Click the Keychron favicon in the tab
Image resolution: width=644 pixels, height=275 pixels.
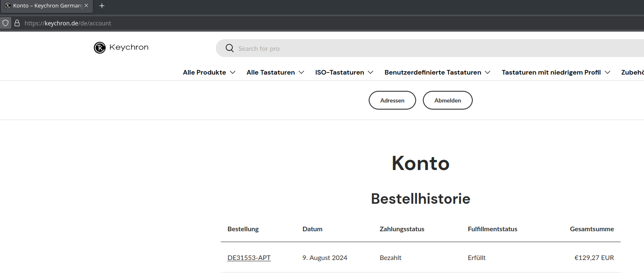tap(7, 6)
